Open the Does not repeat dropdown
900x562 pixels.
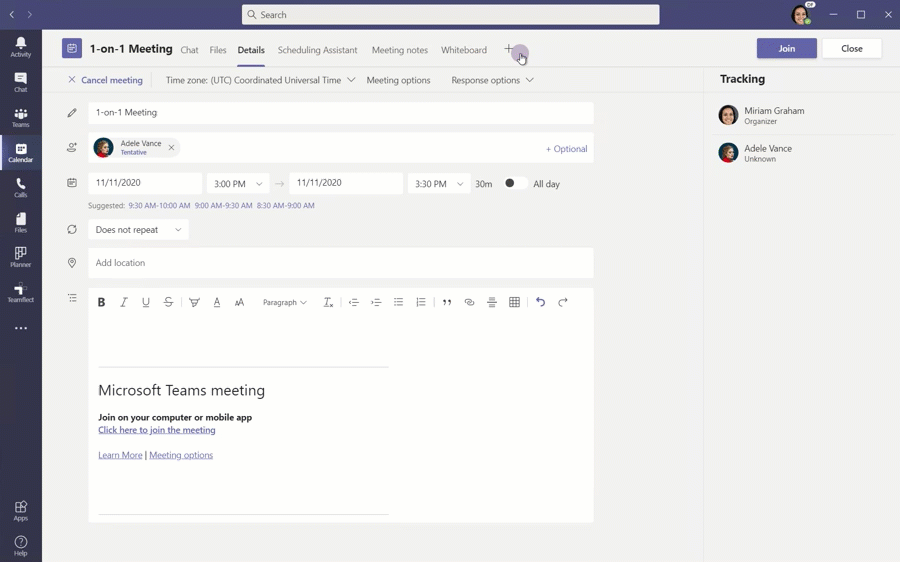pos(138,230)
